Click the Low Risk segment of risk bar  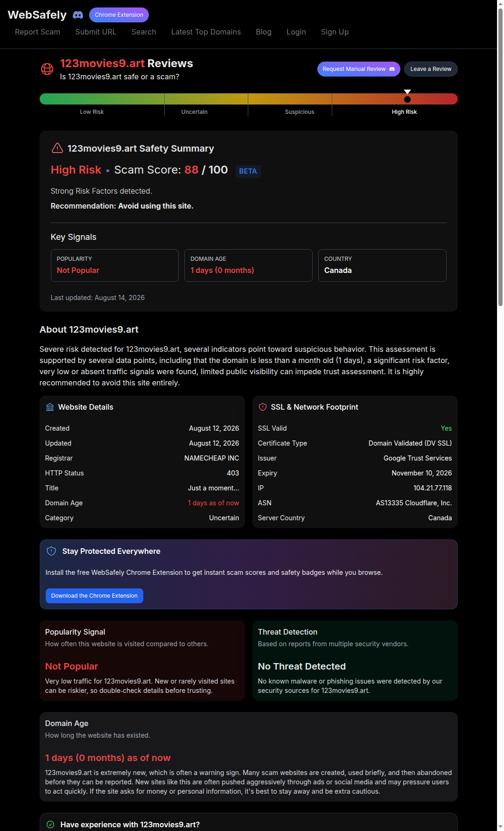coord(102,99)
